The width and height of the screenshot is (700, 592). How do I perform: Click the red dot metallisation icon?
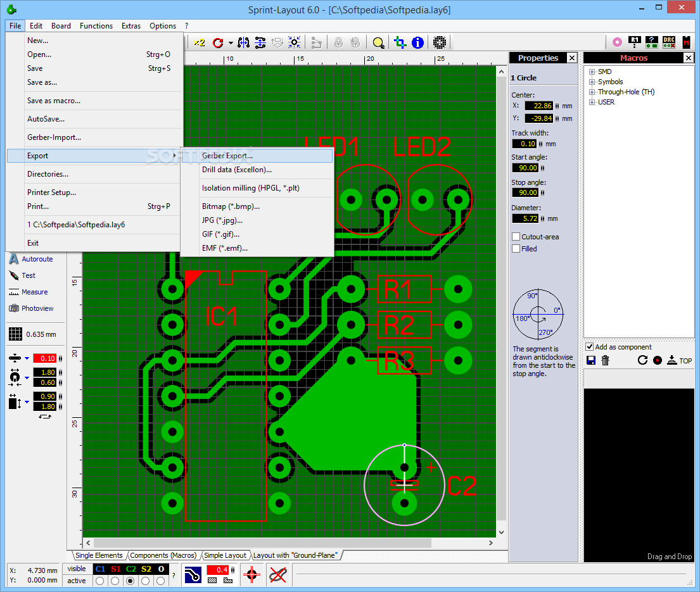click(x=657, y=360)
